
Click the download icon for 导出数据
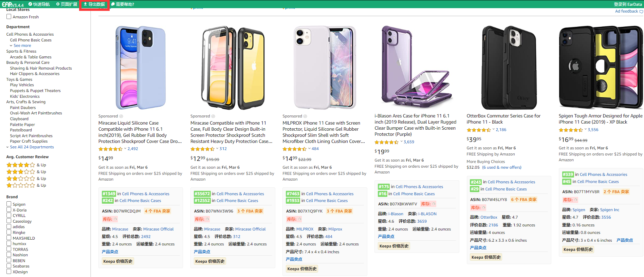86,4
